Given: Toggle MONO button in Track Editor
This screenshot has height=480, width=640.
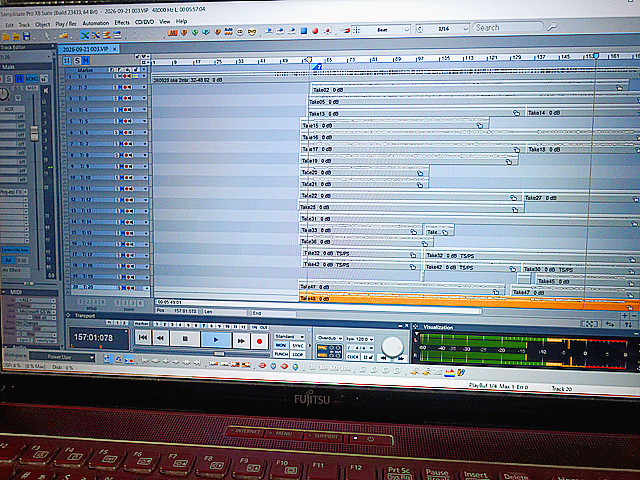Looking at the screenshot, I should [x=32, y=78].
